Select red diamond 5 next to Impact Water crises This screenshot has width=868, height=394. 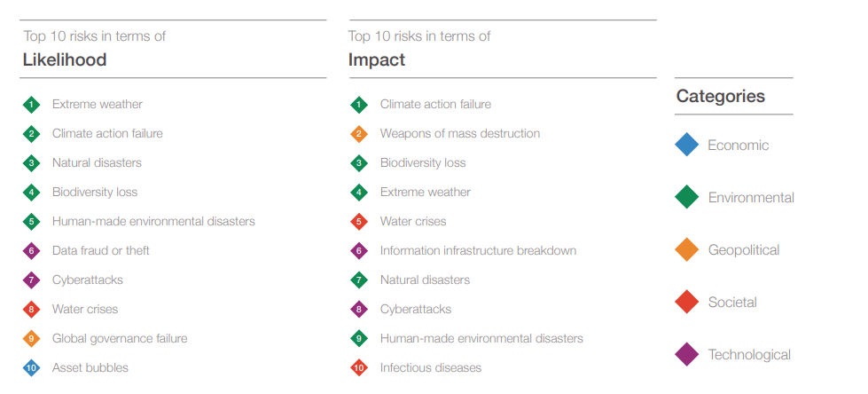pyautogui.click(x=359, y=222)
